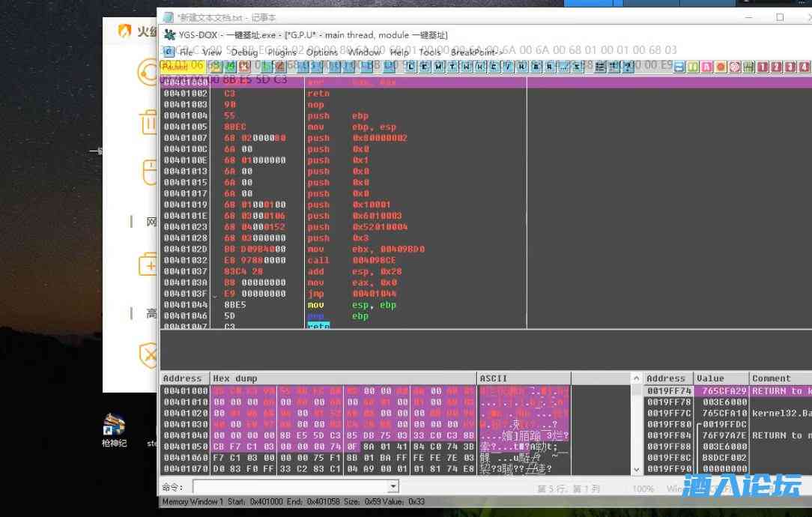The width and height of the screenshot is (812, 517).
Task: Click the red number 2 toolbar icon
Action: coord(776,67)
